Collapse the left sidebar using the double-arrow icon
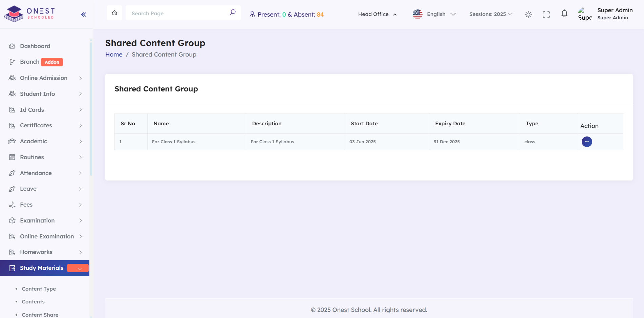 click(x=83, y=14)
